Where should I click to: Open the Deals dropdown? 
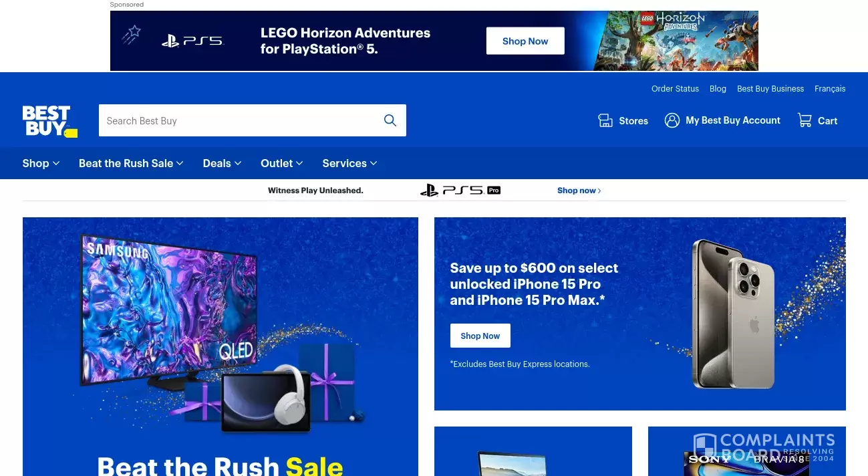click(x=222, y=163)
